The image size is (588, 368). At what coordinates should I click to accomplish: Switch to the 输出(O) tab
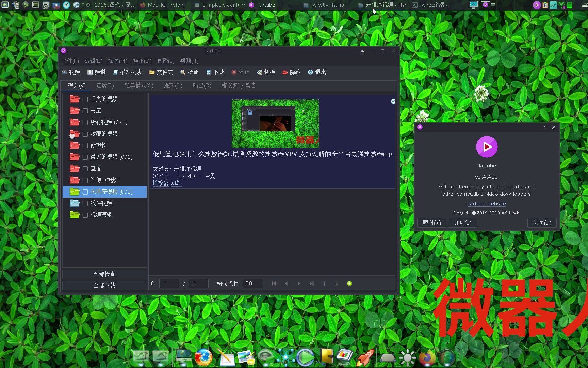pyautogui.click(x=202, y=85)
